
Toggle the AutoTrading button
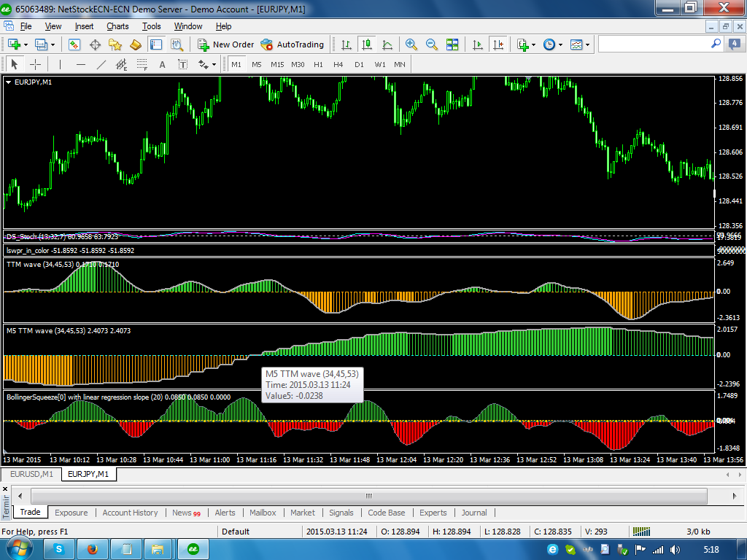click(293, 44)
